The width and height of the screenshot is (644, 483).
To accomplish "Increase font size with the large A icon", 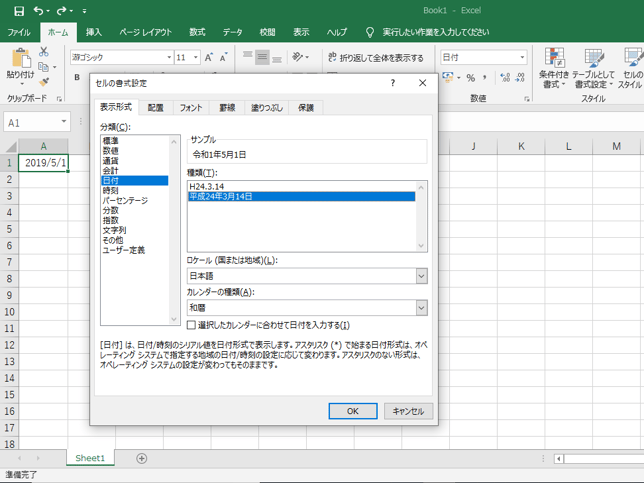I will tap(210, 58).
